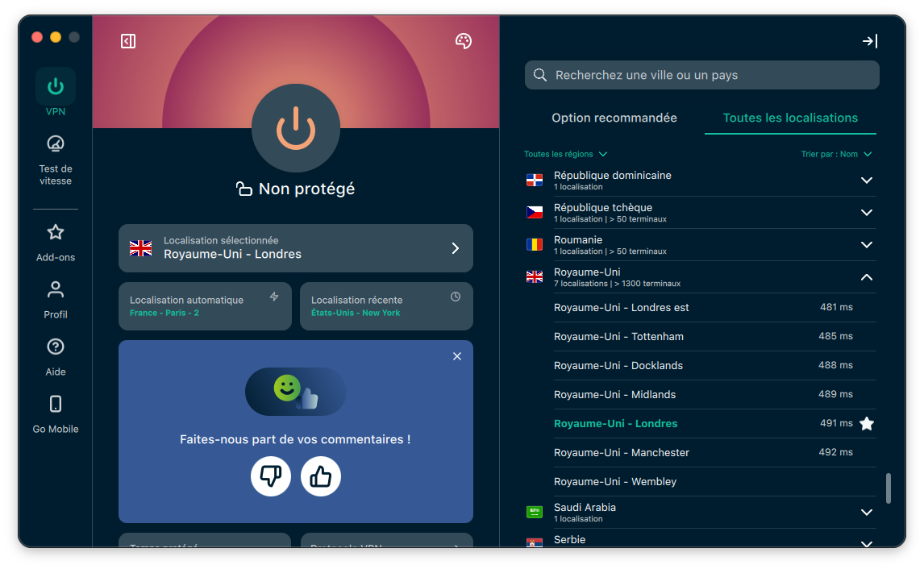Open the Trier par : Nom dropdown

835,154
